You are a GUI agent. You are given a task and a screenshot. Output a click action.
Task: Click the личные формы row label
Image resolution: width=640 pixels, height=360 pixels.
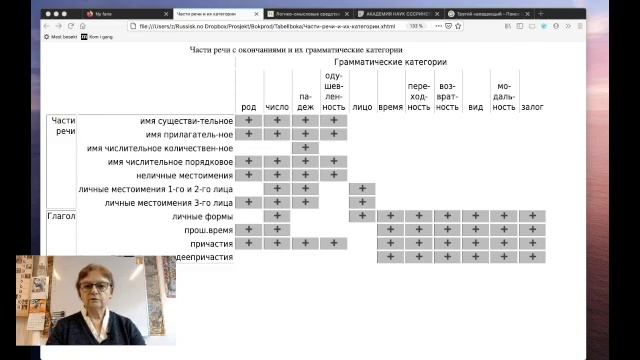click(202, 216)
